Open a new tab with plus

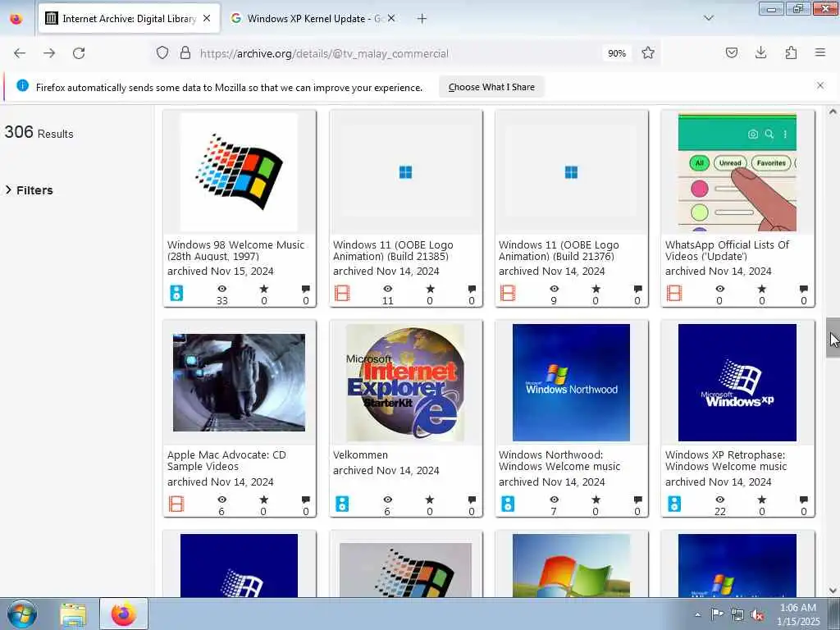[422, 19]
